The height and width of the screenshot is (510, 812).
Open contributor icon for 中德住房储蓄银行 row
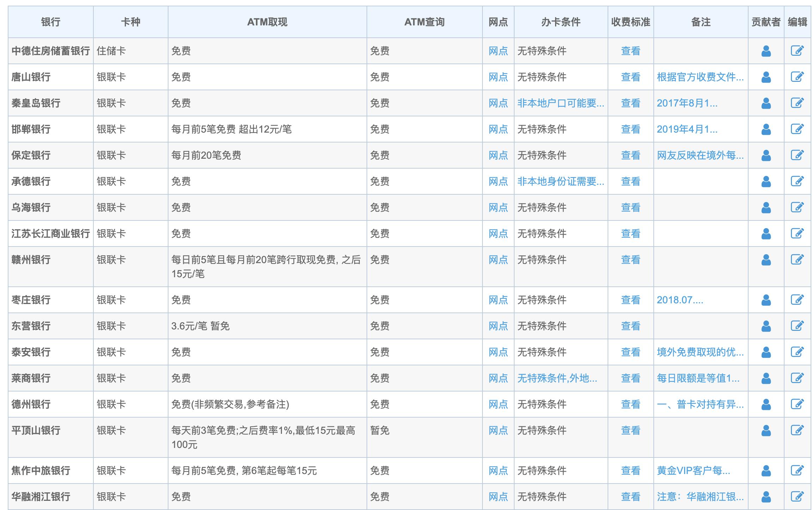point(766,51)
